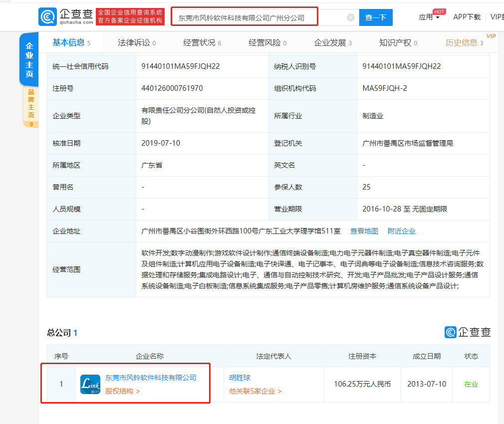504x424 pixels.
Task: Switch to the 法律诉讼 tab
Action: coord(137,42)
